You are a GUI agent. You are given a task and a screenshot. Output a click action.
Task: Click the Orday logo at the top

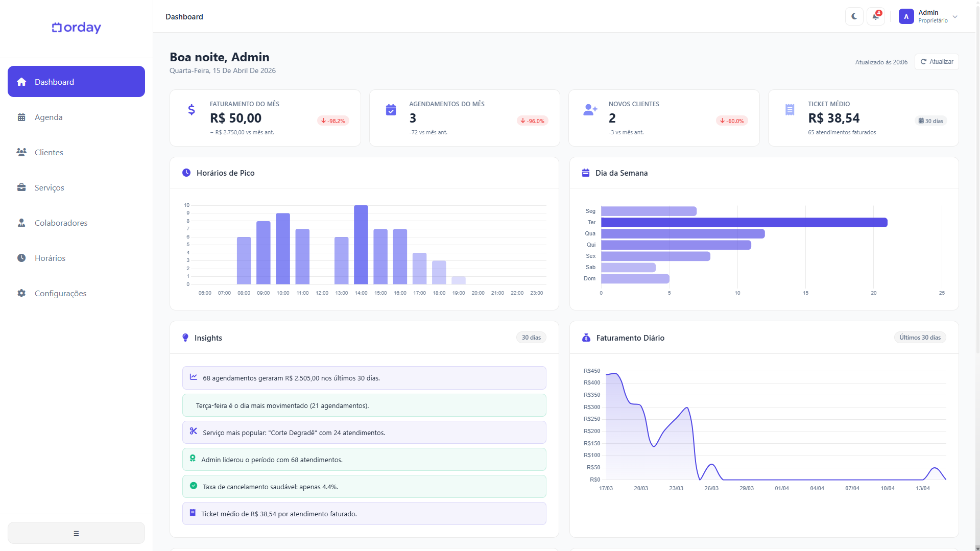(x=76, y=28)
